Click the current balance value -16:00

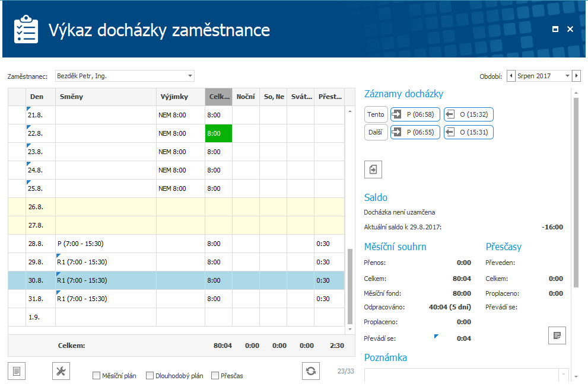click(x=552, y=227)
